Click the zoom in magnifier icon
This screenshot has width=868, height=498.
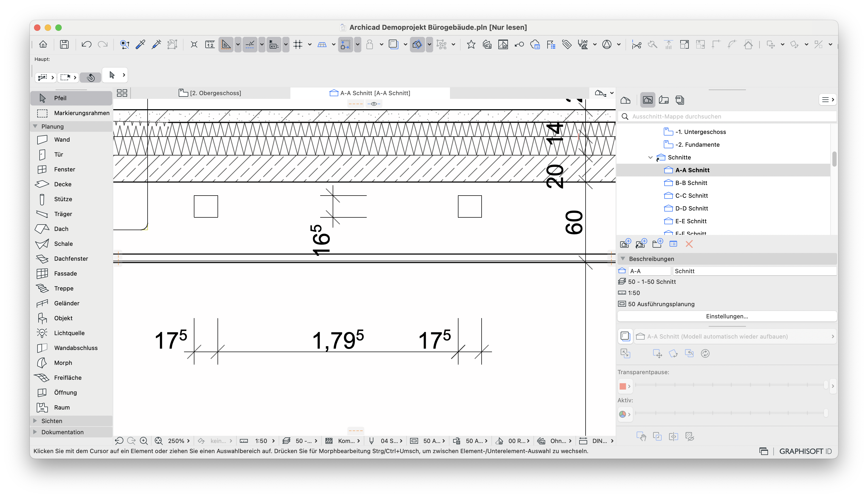(x=144, y=441)
